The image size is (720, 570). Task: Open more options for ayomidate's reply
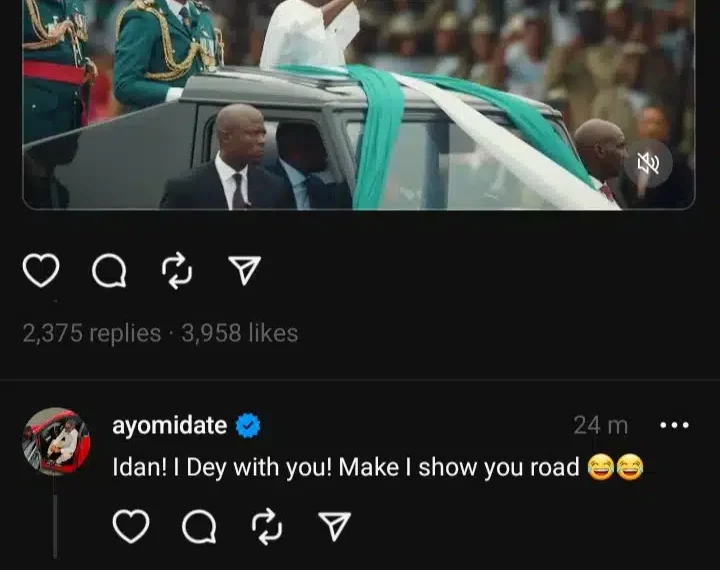pyautogui.click(x=674, y=425)
